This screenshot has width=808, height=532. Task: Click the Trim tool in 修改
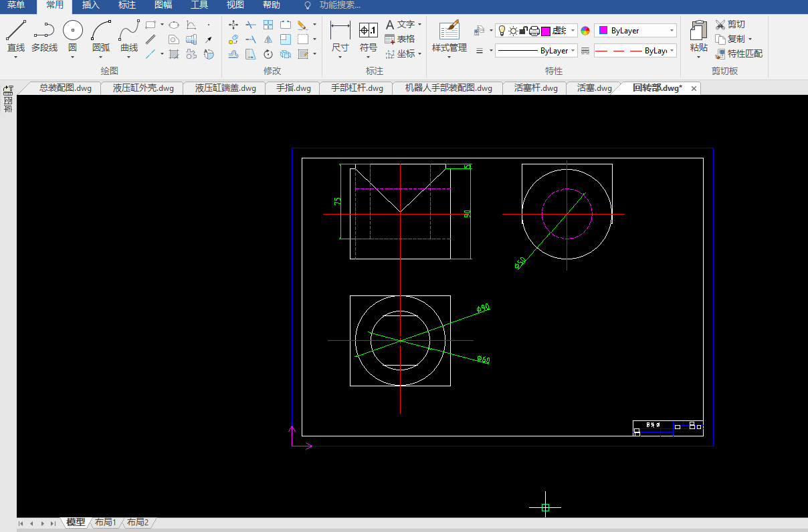pyautogui.click(x=251, y=25)
